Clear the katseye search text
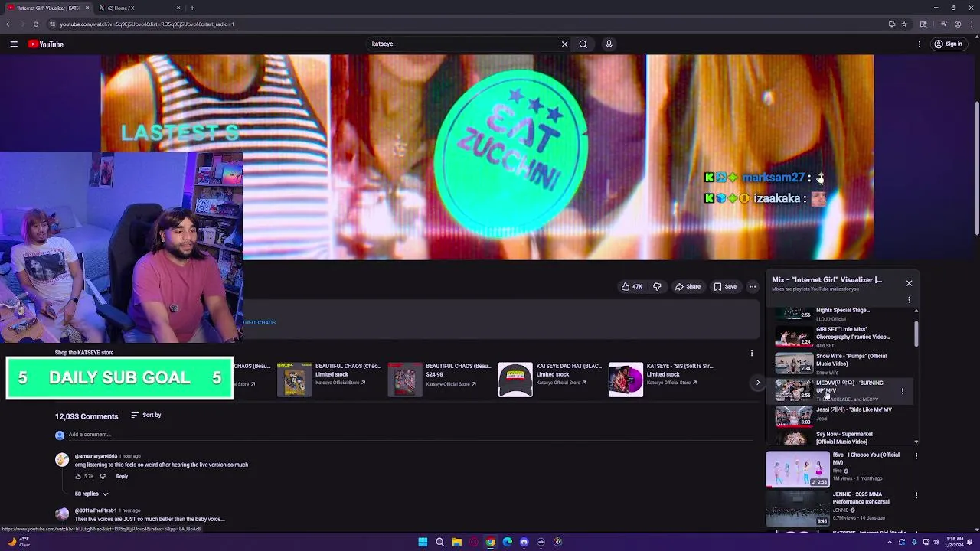This screenshot has width=980, height=551. click(564, 44)
